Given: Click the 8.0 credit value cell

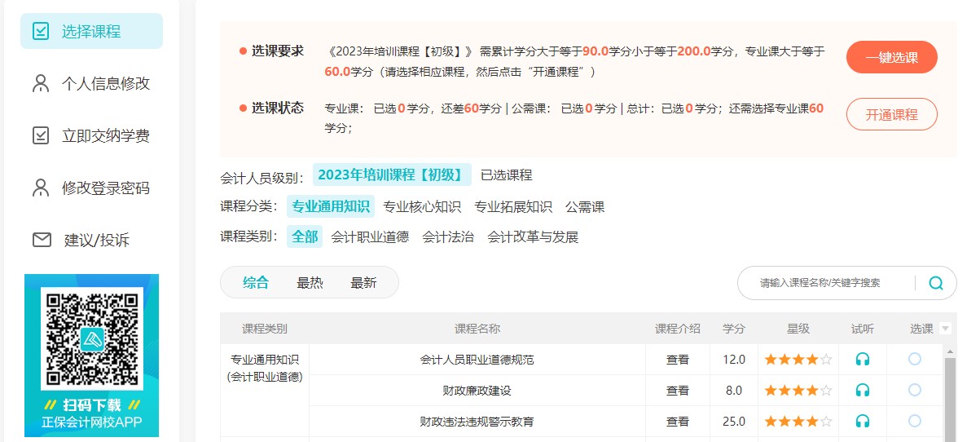Looking at the screenshot, I should tap(734, 391).
